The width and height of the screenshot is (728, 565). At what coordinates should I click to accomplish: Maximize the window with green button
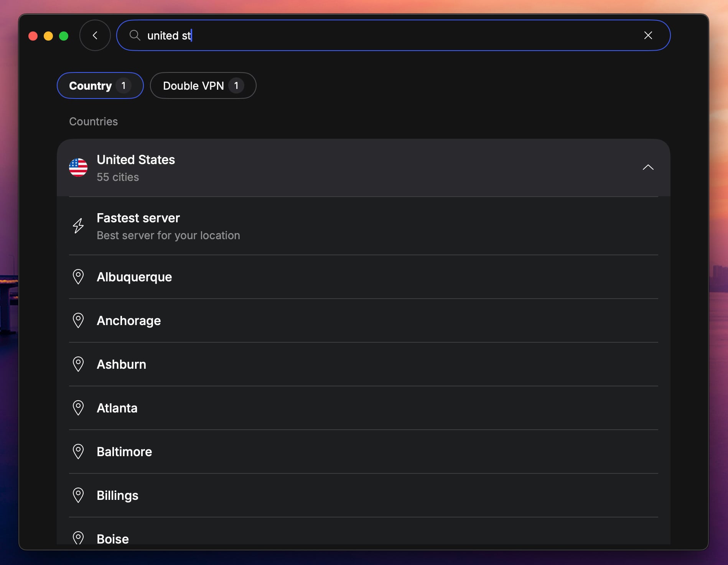[x=64, y=36]
